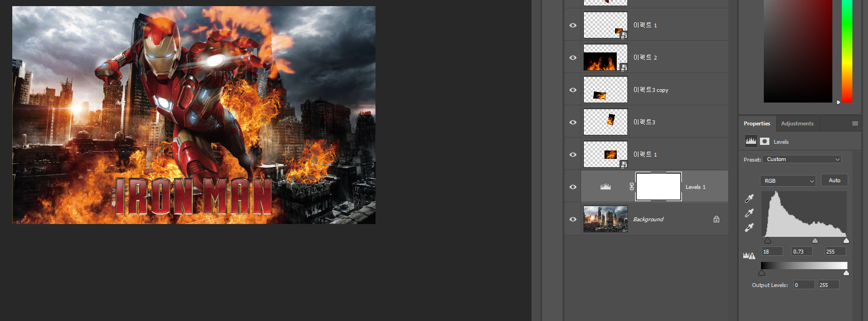Click the mask icon in Properties panel
The height and width of the screenshot is (321, 868).
pos(765,142)
